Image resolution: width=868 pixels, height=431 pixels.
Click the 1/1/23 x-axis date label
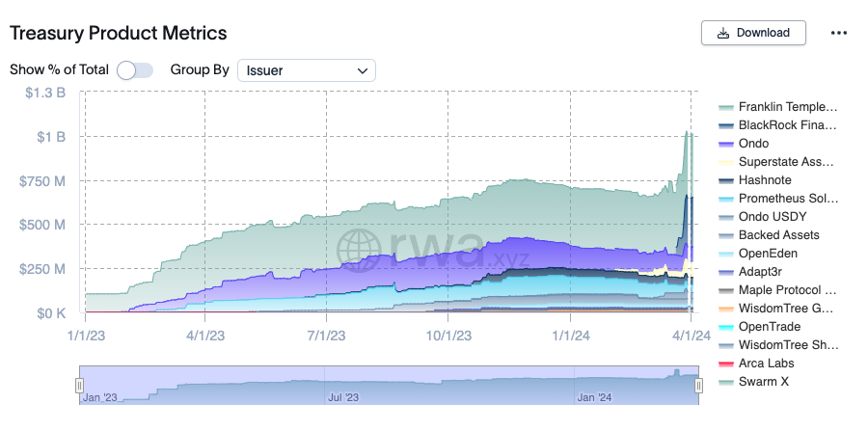coord(85,337)
